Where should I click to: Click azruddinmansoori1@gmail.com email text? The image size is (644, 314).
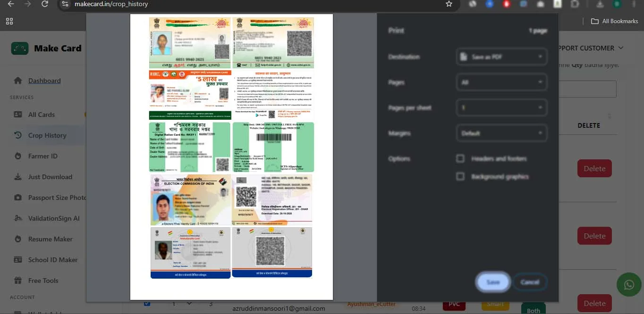[x=279, y=308]
